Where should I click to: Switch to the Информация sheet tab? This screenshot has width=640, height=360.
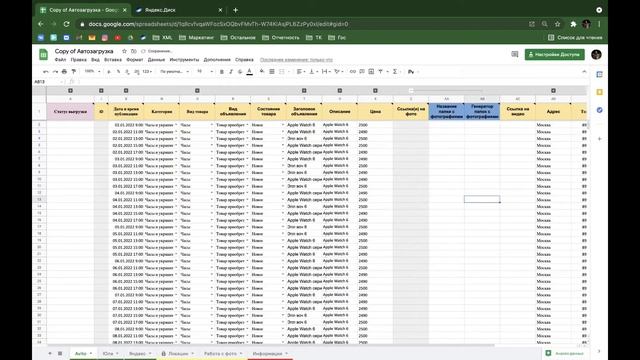pyautogui.click(x=270, y=353)
